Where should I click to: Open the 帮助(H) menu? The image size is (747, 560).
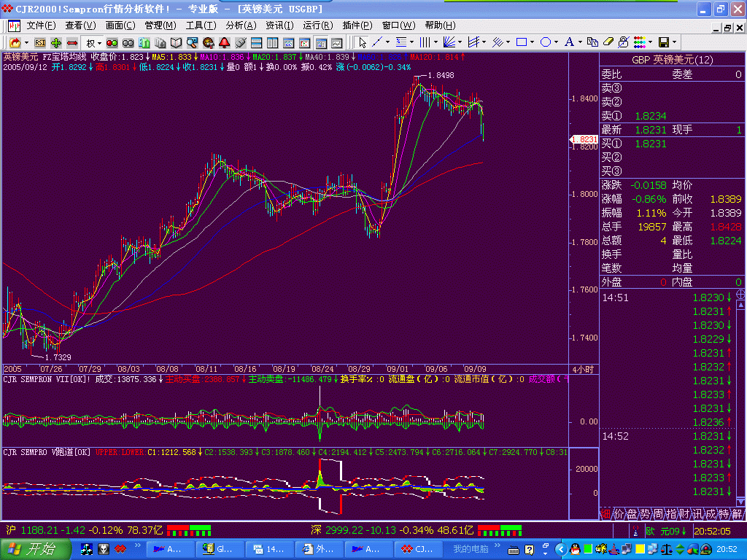[440, 26]
